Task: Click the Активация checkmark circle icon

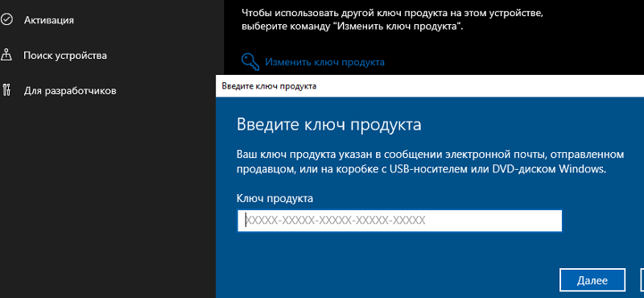Action: pyautogui.click(x=6, y=19)
